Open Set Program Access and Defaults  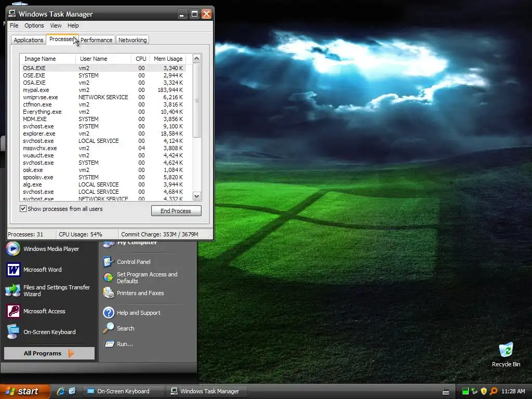click(140, 277)
